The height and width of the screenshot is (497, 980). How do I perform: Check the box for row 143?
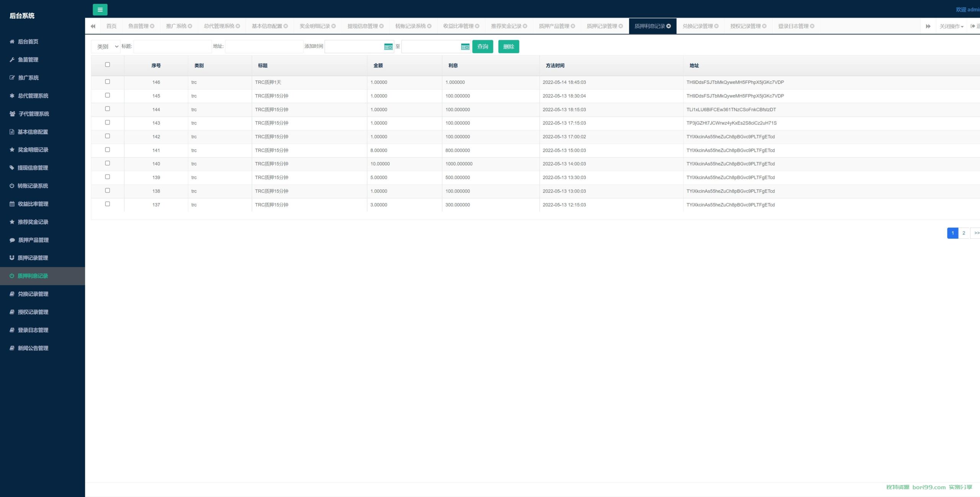point(108,123)
